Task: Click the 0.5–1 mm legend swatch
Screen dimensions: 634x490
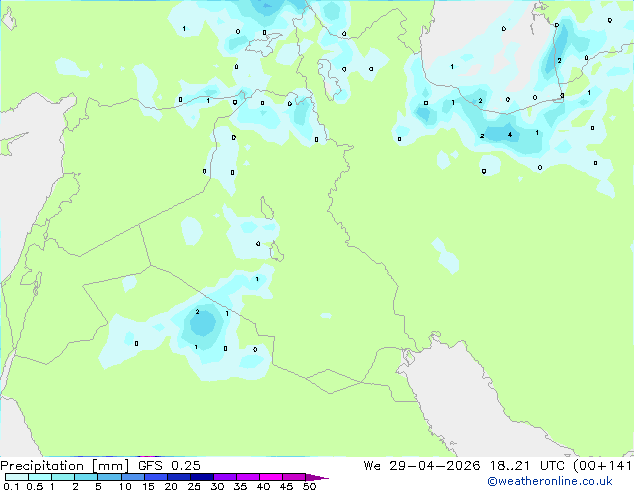Action: click(40, 477)
